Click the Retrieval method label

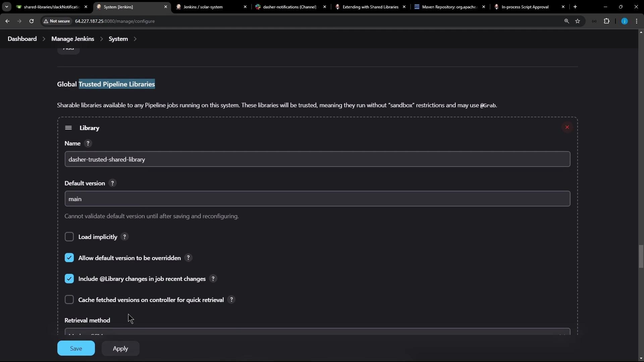coord(87,320)
